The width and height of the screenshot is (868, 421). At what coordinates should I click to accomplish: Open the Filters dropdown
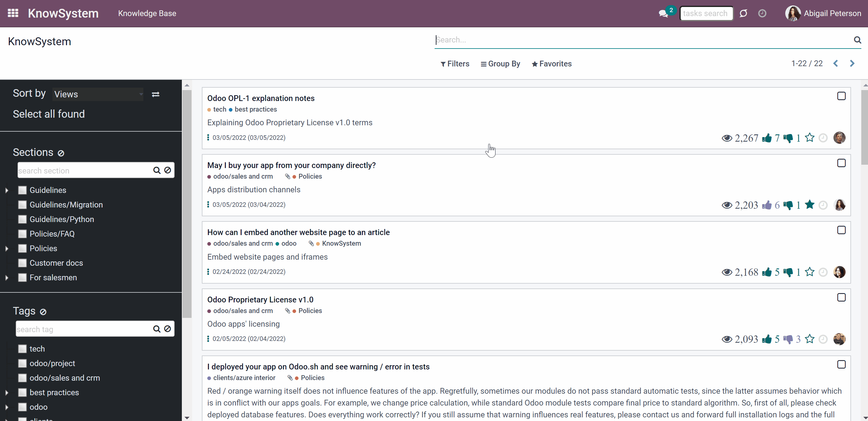tap(455, 64)
